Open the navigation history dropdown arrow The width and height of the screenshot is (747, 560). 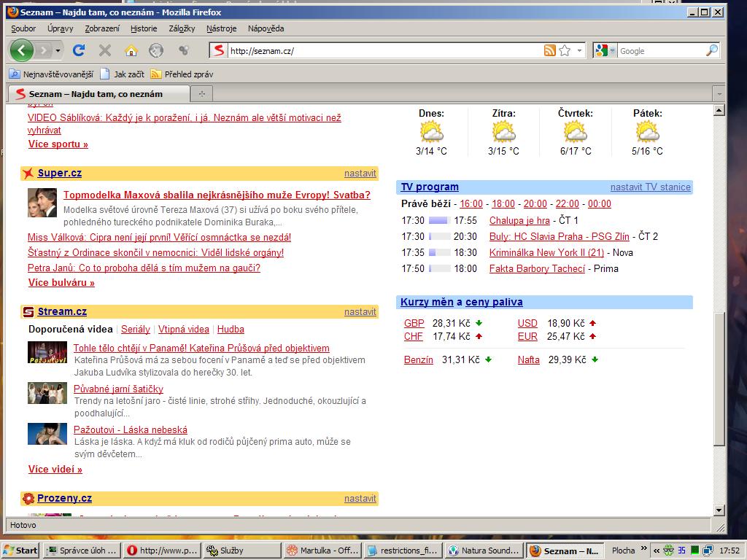pos(58,50)
